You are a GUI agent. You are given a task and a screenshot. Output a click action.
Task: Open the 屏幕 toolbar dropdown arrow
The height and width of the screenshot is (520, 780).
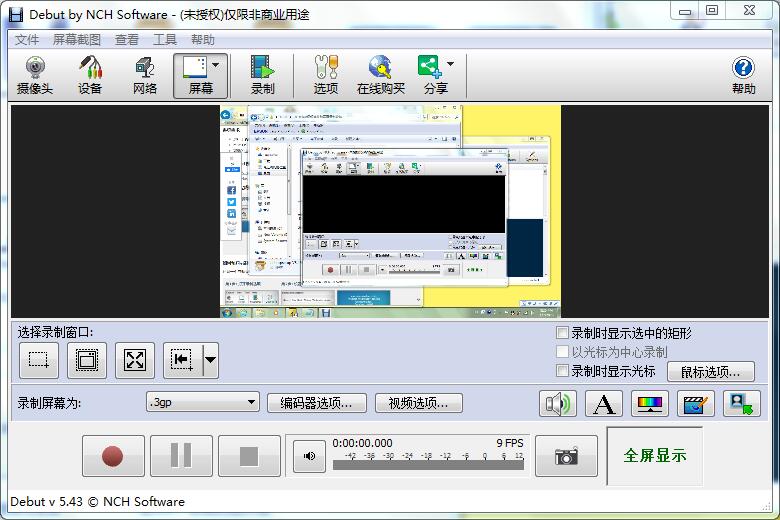(216, 65)
